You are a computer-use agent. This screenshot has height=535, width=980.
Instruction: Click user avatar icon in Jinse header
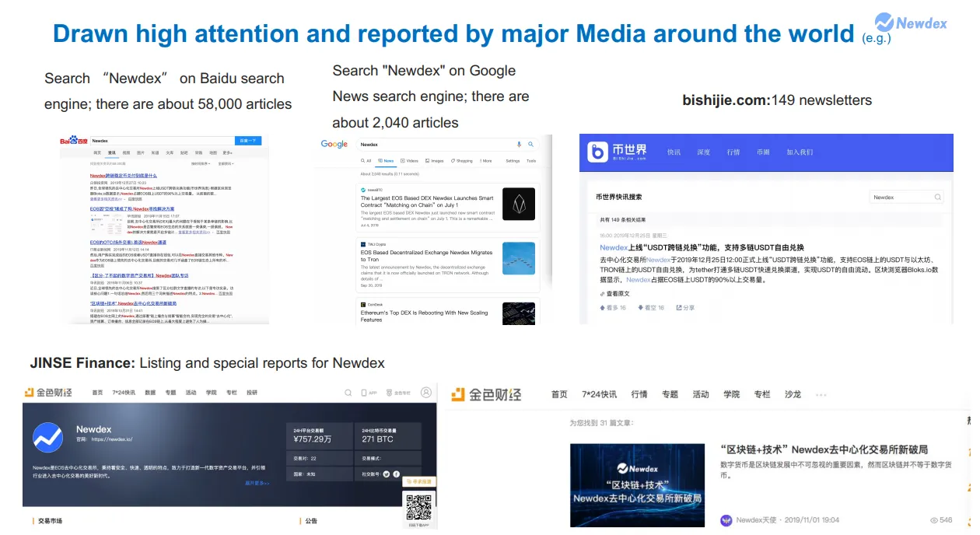[x=425, y=393]
